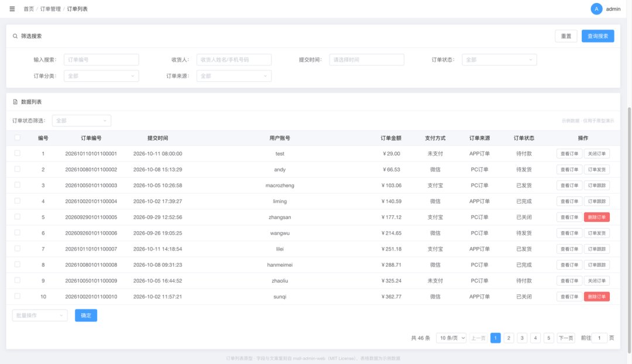Click 订单跟踪 for macrozheng's order
632x364 pixels.
click(x=596, y=186)
